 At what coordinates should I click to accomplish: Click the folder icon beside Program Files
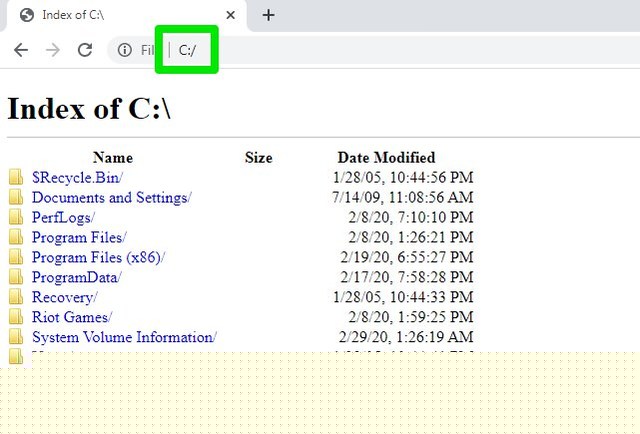pyautogui.click(x=16, y=237)
